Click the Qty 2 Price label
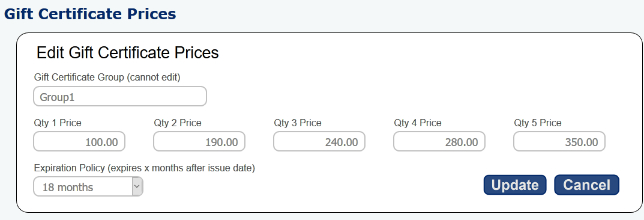The image size is (644, 220). click(x=178, y=123)
